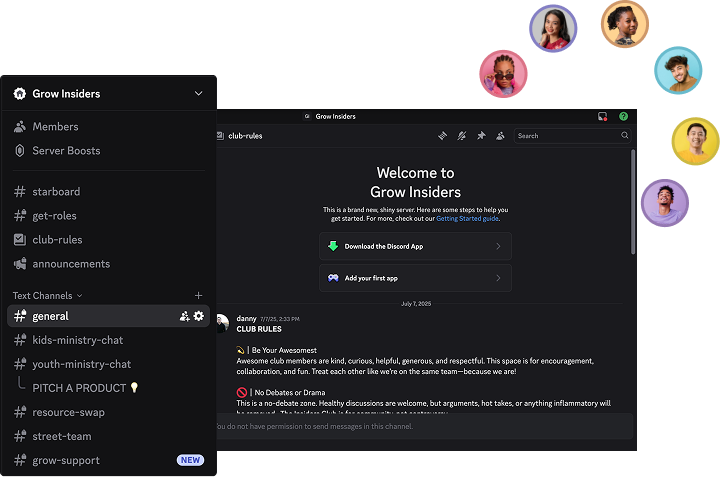Click the CLUB RULES heading text
Viewport: 720px width, 477px height.
(259, 329)
